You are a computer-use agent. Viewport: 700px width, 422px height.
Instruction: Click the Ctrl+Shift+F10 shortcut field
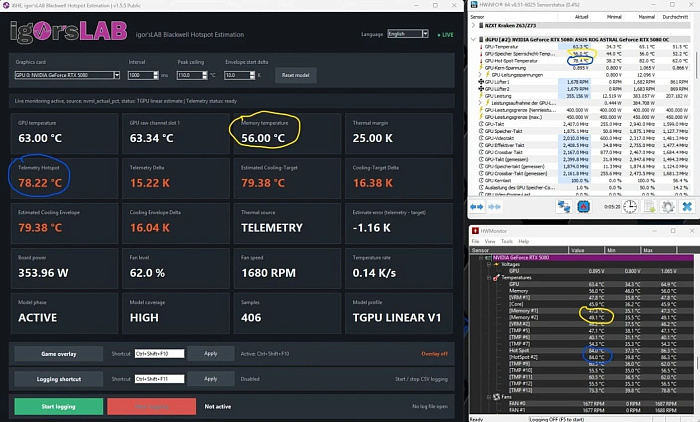coord(159,353)
